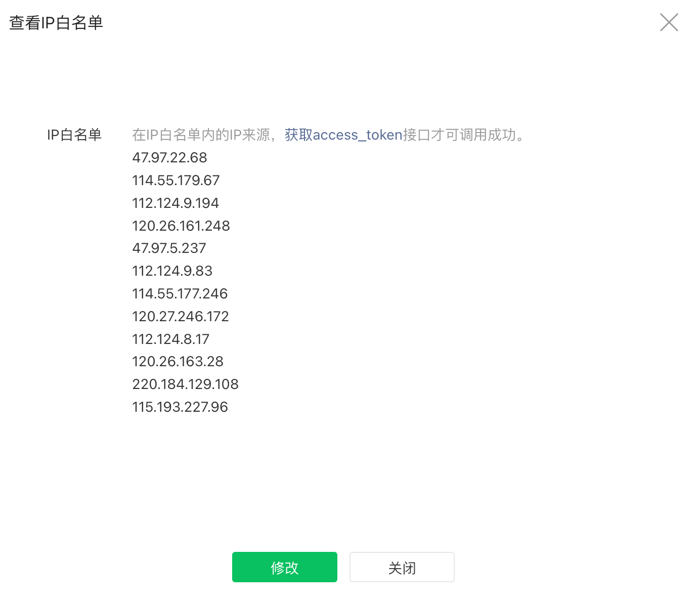Viewport: 700px width, 605px height.
Task: Click IP address 112.124.9.83
Action: (x=172, y=271)
